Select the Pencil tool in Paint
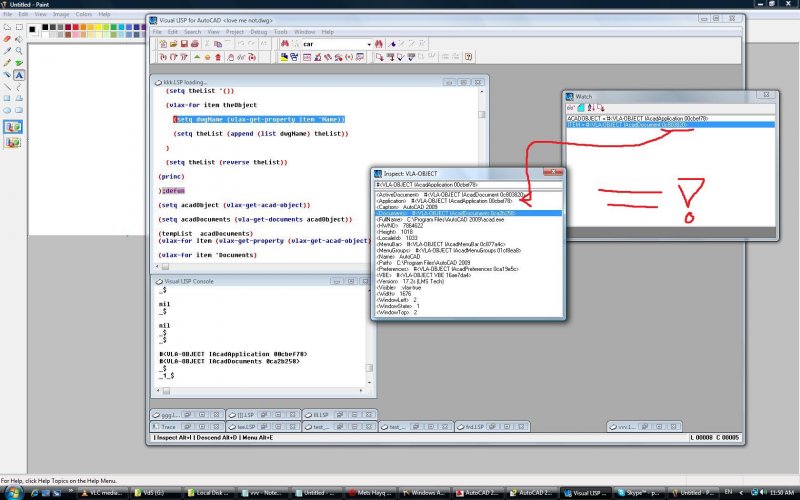This screenshot has width=800, height=500. (7, 63)
